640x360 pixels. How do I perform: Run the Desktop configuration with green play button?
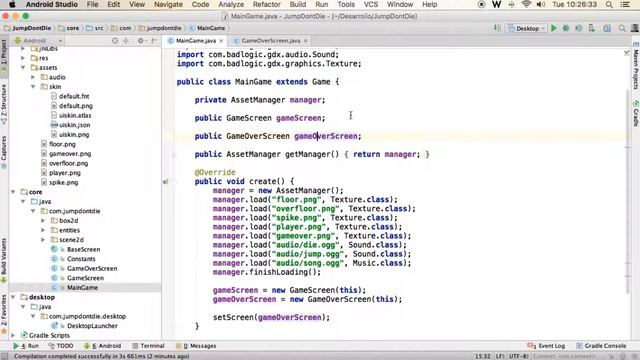553,28
